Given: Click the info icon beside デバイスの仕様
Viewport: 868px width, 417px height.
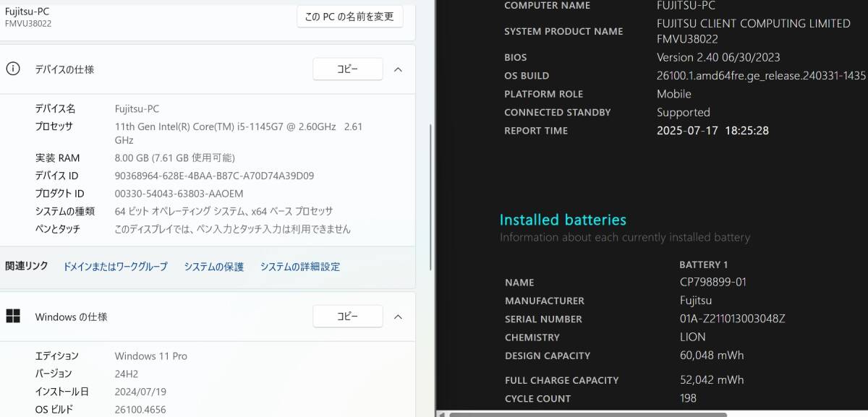Looking at the screenshot, I should click(x=12, y=69).
